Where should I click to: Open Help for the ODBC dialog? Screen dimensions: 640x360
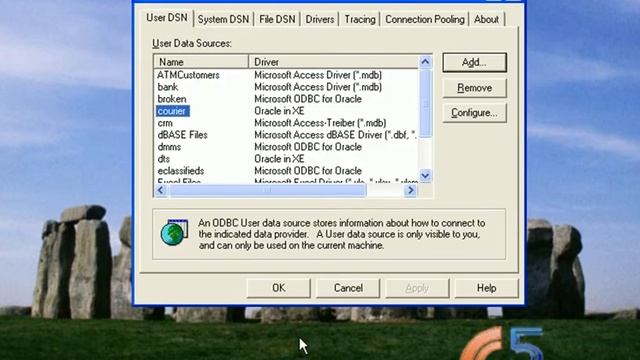486,288
